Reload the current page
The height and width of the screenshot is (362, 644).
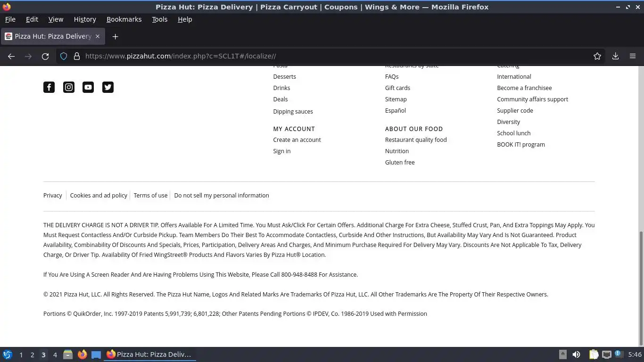tap(45, 56)
